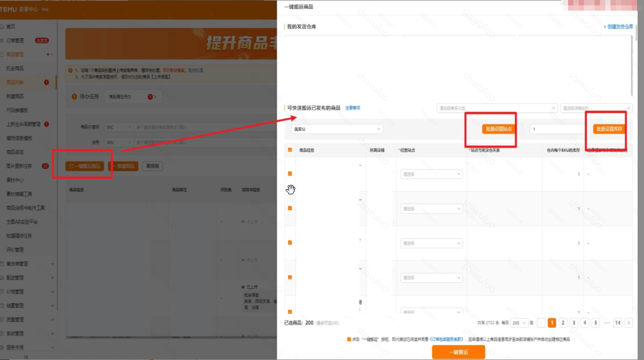Open 素材中心 in the sidebar menu
The image size is (644, 360).
coord(15,180)
